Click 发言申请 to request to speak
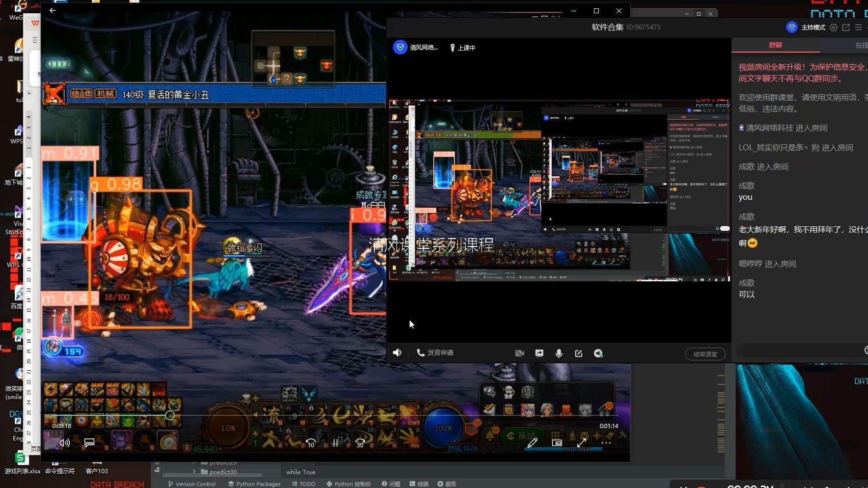 pos(435,352)
